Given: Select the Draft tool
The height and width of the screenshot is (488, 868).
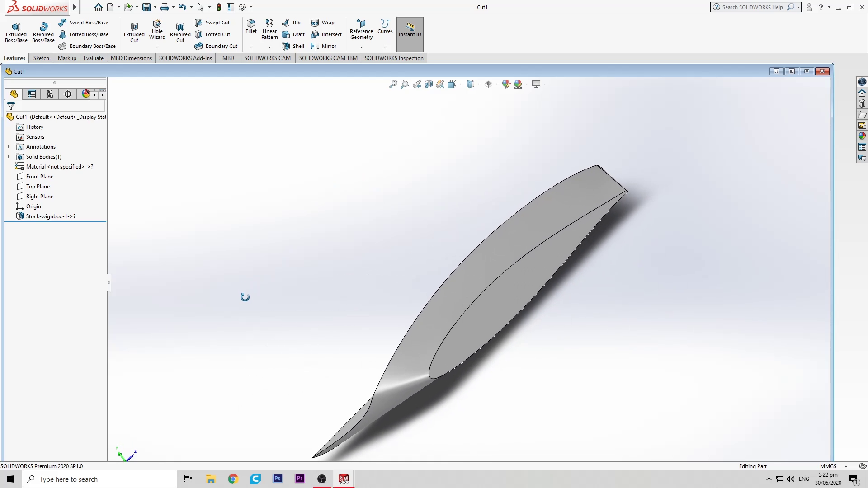Looking at the screenshot, I should click(x=293, y=34).
